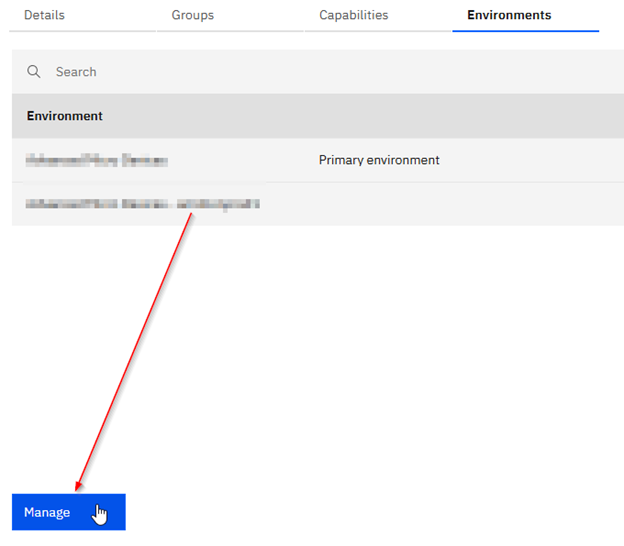Switch to the Groups tab
This screenshot has height=546, width=624.
192,15
